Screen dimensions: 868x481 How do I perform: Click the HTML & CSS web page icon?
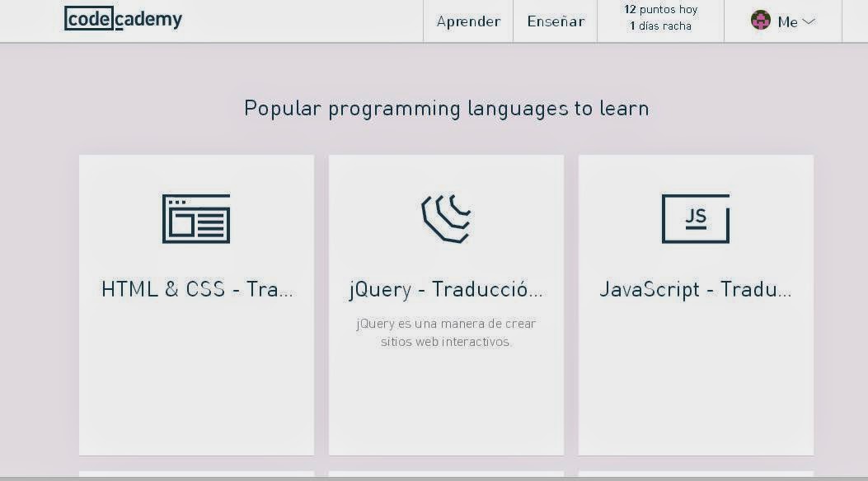coord(196,218)
